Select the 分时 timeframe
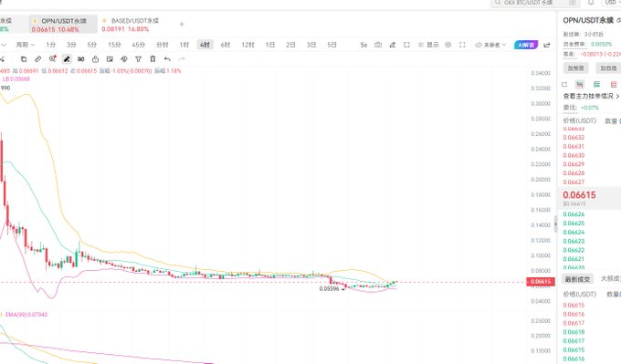The height and width of the screenshot is (364, 621). click(163, 45)
